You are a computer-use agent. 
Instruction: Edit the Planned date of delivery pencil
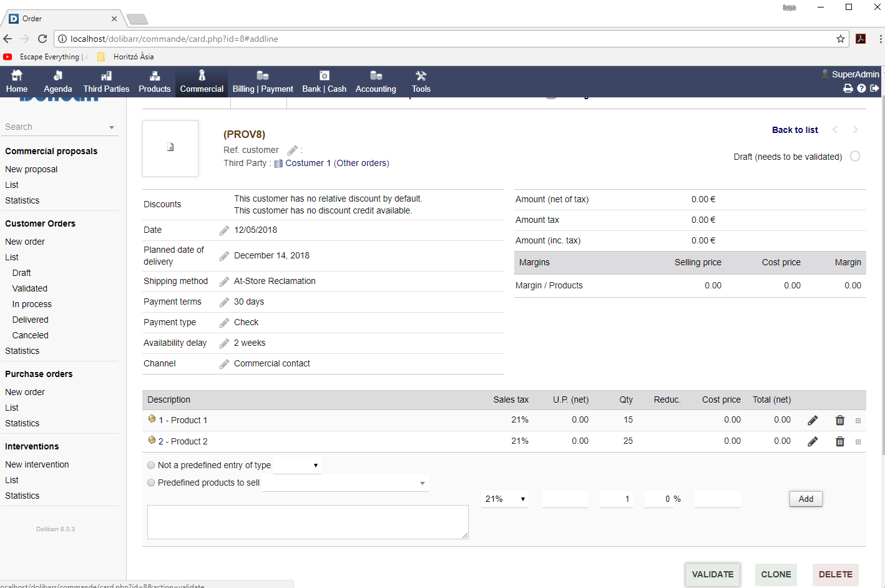(x=224, y=256)
